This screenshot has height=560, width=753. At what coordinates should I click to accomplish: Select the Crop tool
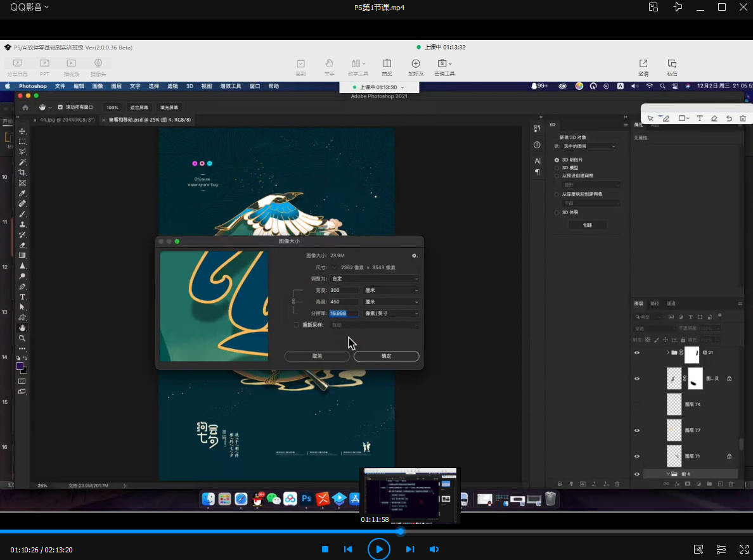point(22,172)
